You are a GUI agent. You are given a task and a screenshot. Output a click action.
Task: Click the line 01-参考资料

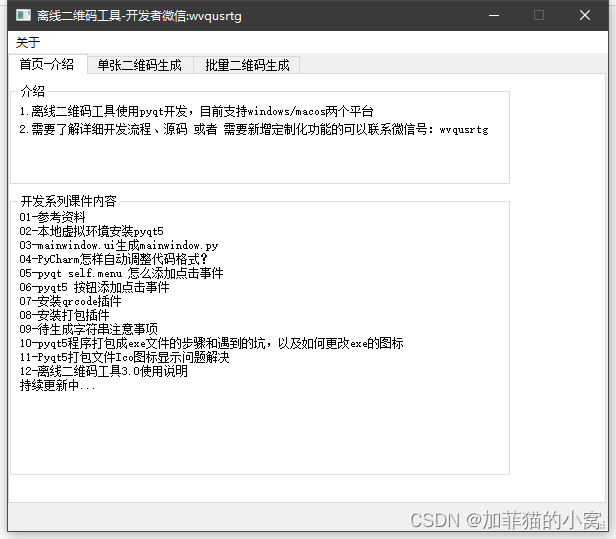pyautogui.click(x=52, y=217)
